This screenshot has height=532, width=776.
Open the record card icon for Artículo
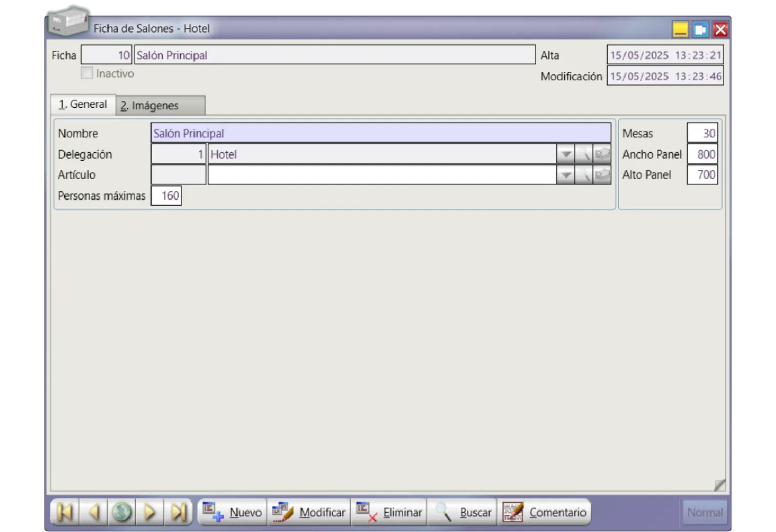602,175
